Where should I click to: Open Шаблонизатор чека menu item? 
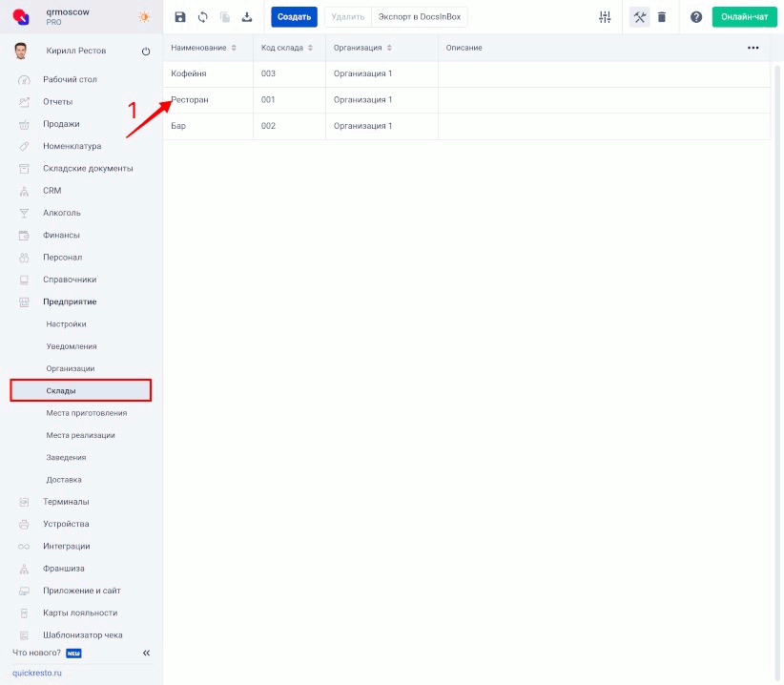82,635
